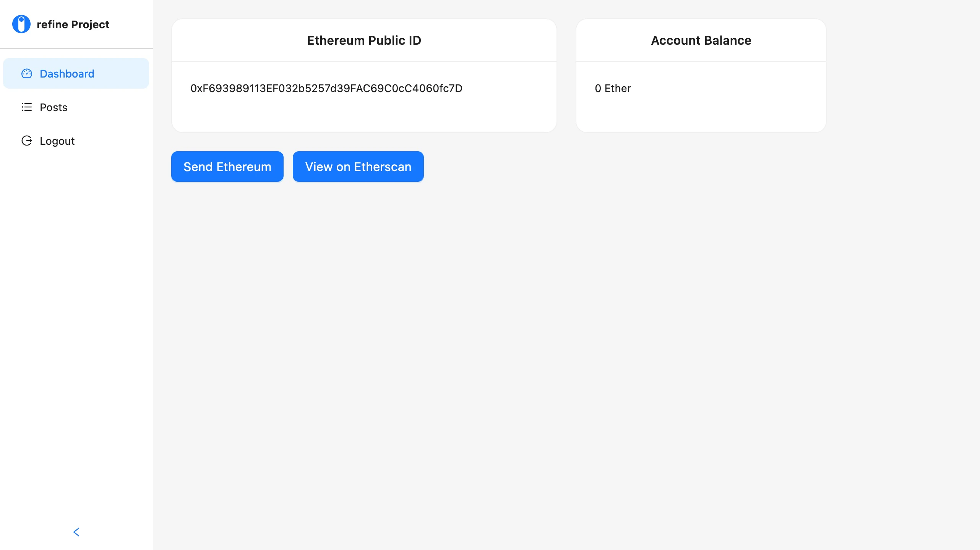Viewport: 980px width, 550px height.
Task: Click the Ethereum Public ID heading
Action: click(364, 40)
